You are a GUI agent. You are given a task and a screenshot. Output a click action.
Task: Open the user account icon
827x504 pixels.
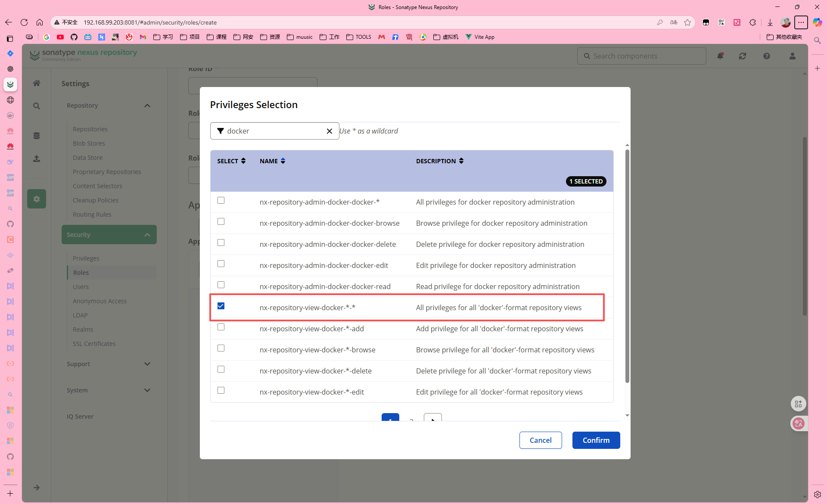click(x=793, y=56)
